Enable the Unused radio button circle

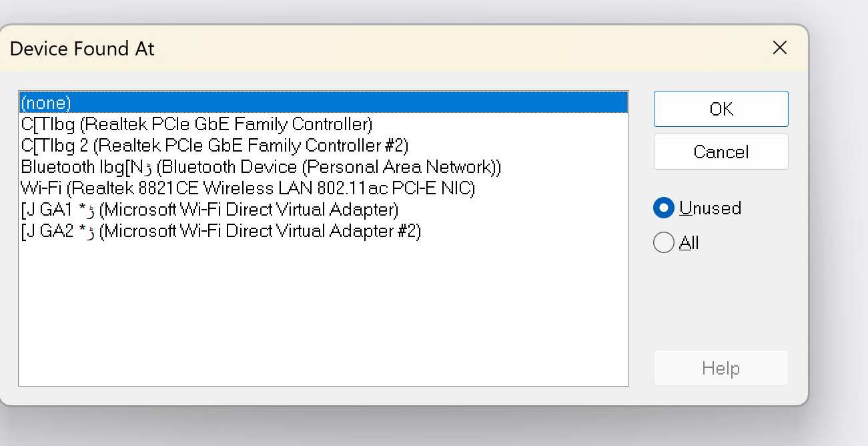[x=664, y=208]
